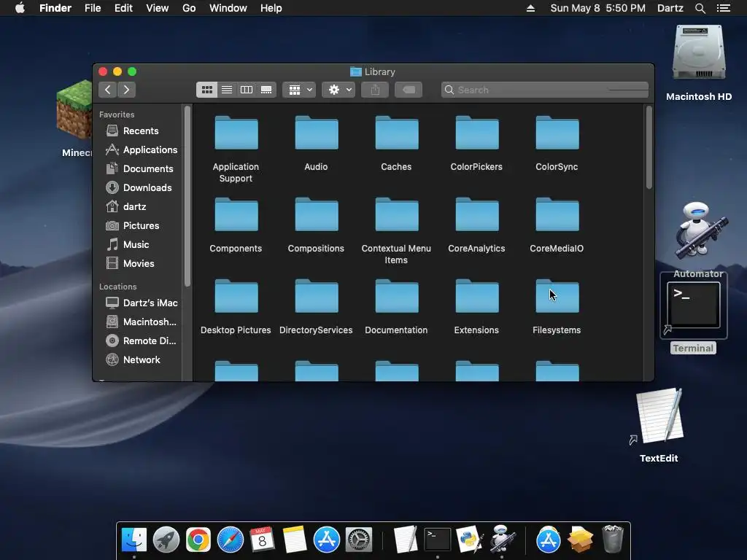Select the Contextual Menu Items folder

point(396,215)
